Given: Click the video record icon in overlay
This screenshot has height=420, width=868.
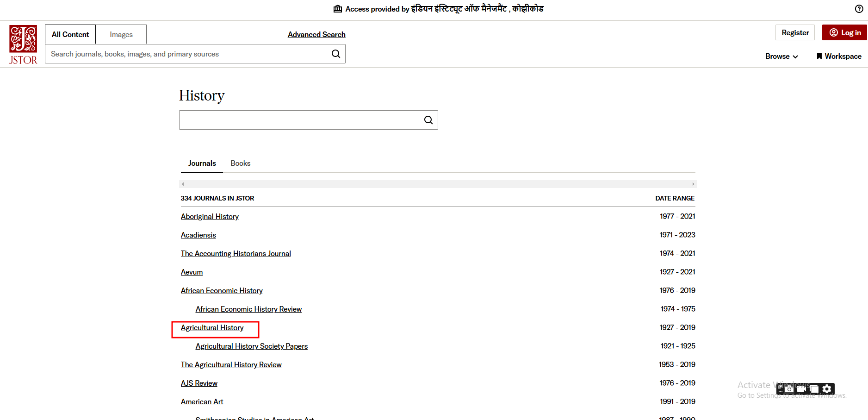Looking at the screenshot, I should (801, 389).
